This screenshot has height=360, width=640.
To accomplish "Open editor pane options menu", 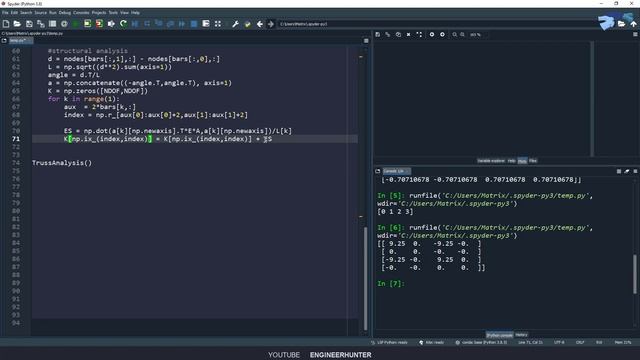I will (x=366, y=41).
